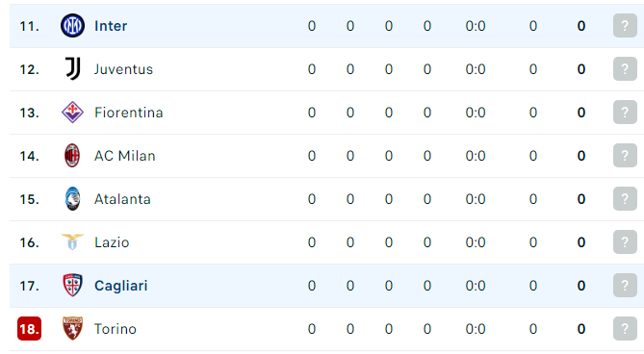
Task: Click the form question mark for Juventus
Action: click(625, 68)
